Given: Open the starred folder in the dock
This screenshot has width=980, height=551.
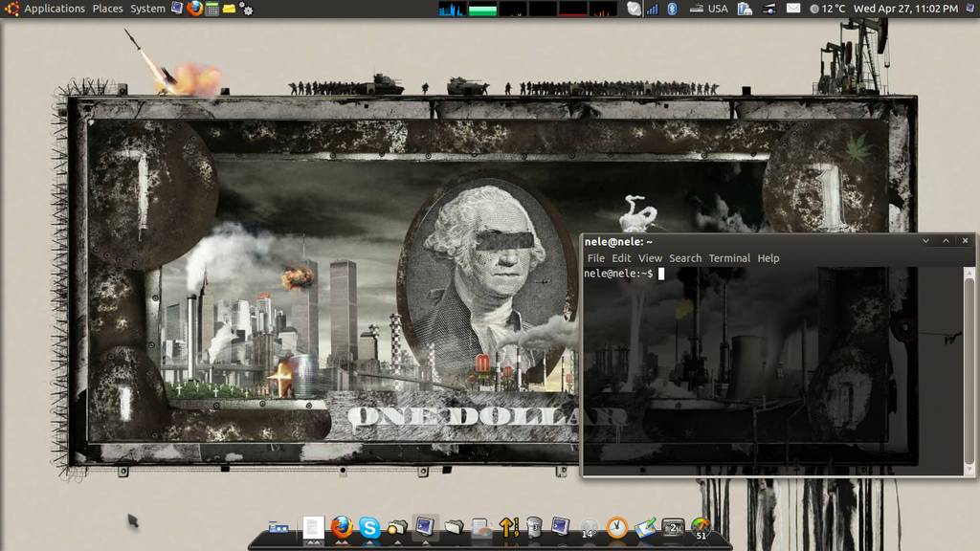Looking at the screenshot, I should click(x=397, y=528).
